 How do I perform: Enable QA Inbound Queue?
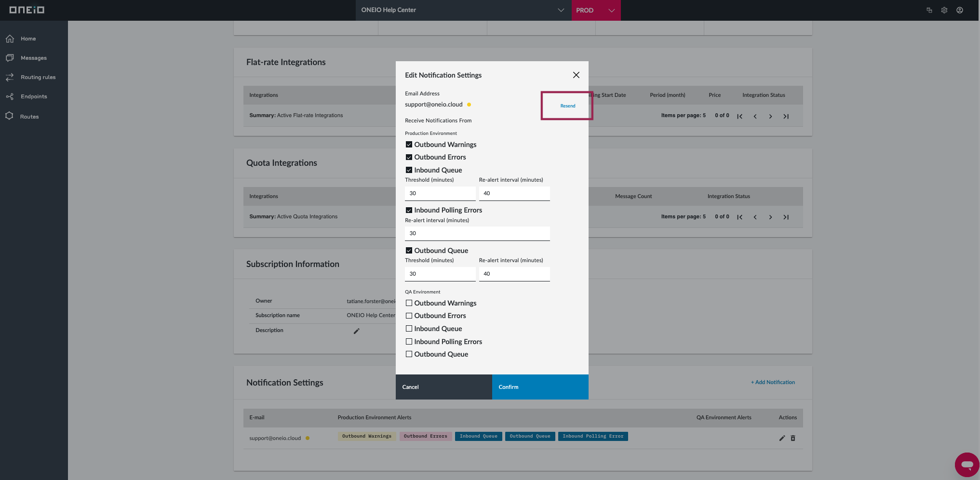[x=409, y=329]
